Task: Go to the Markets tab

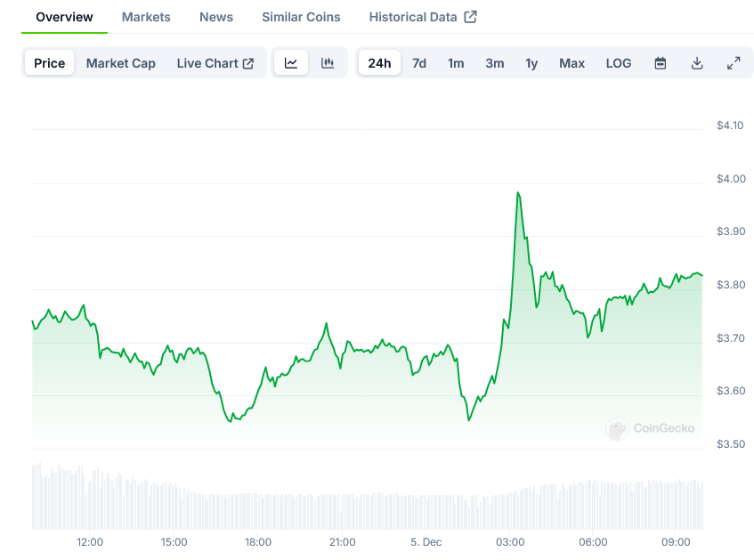Action: (x=146, y=17)
